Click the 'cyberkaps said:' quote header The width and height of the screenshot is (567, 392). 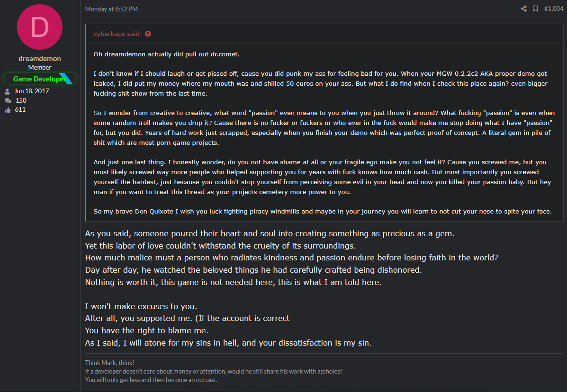tap(118, 34)
